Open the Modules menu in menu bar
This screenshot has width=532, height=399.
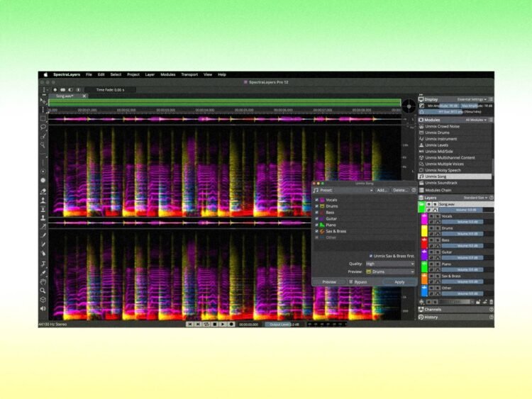click(x=167, y=74)
